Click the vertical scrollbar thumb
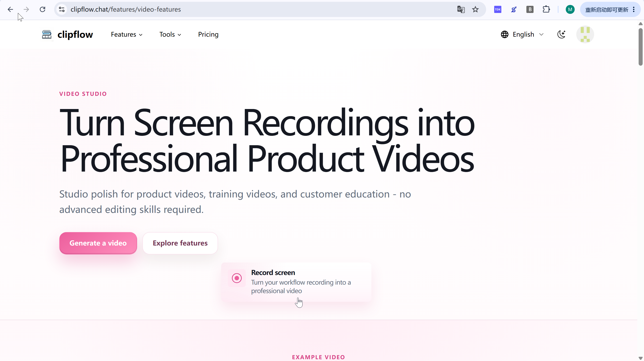Viewport: 644px width, 361px height. (x=640, y=47)
